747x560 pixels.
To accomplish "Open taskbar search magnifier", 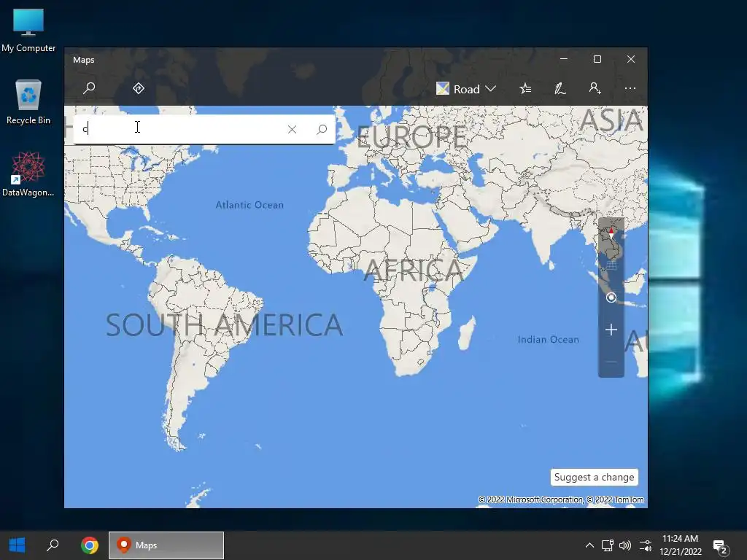I will coord(53,545).
